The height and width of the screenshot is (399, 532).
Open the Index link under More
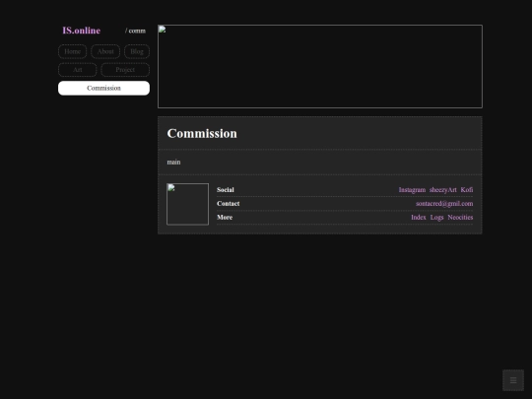pos(419,218)
